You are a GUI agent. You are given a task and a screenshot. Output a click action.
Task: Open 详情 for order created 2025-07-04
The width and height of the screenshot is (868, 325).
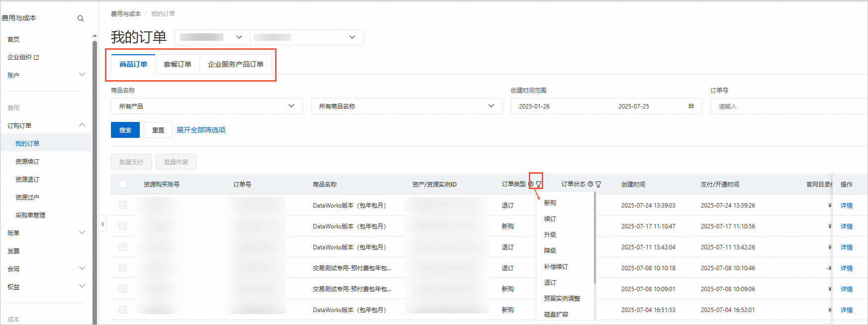[847, 310]
